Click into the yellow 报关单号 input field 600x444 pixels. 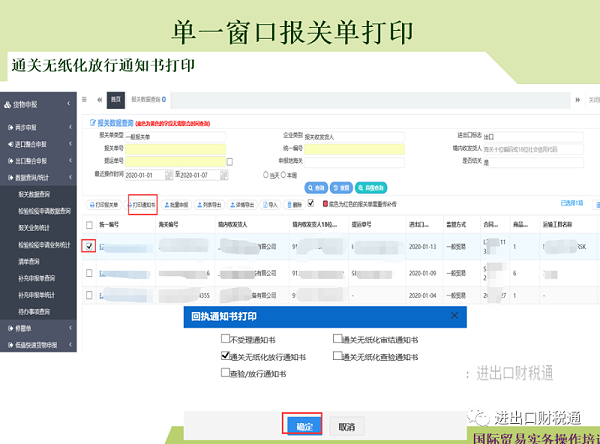coord(175,149)
